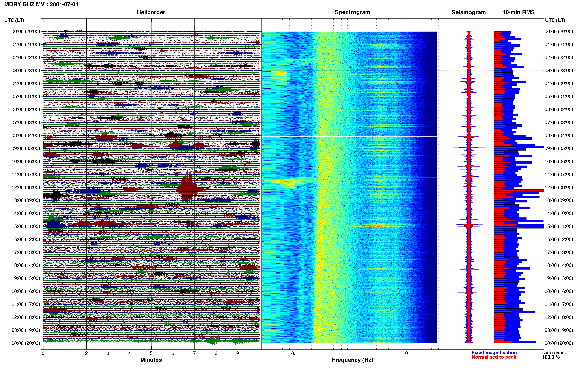The height and width of the screenshot is (368, 588).
Task: Select the '10-min RMS' panel heading
Action: [518, 12]
